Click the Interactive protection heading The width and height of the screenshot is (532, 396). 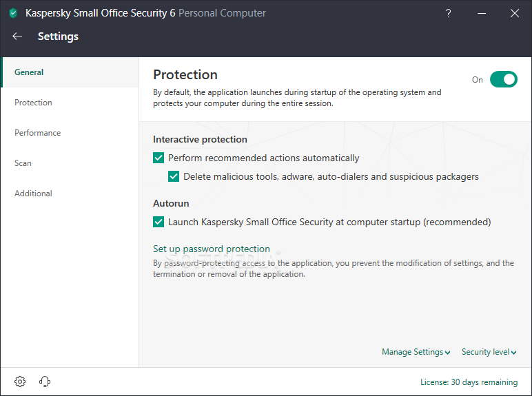pyautogui.click(x=200, y=139)
